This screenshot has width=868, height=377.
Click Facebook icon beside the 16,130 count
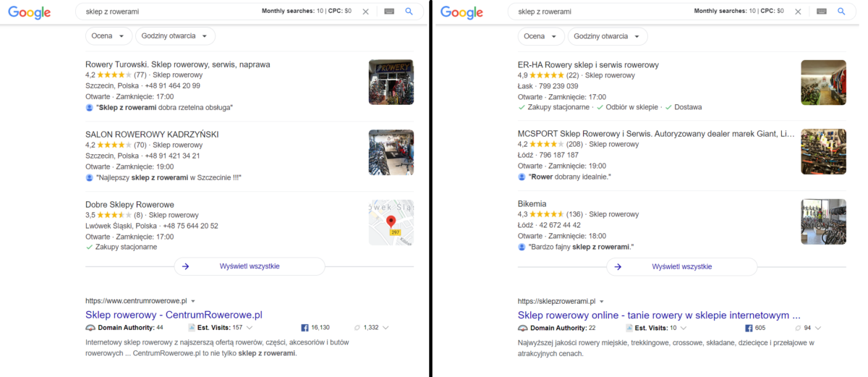coord(305,328)
